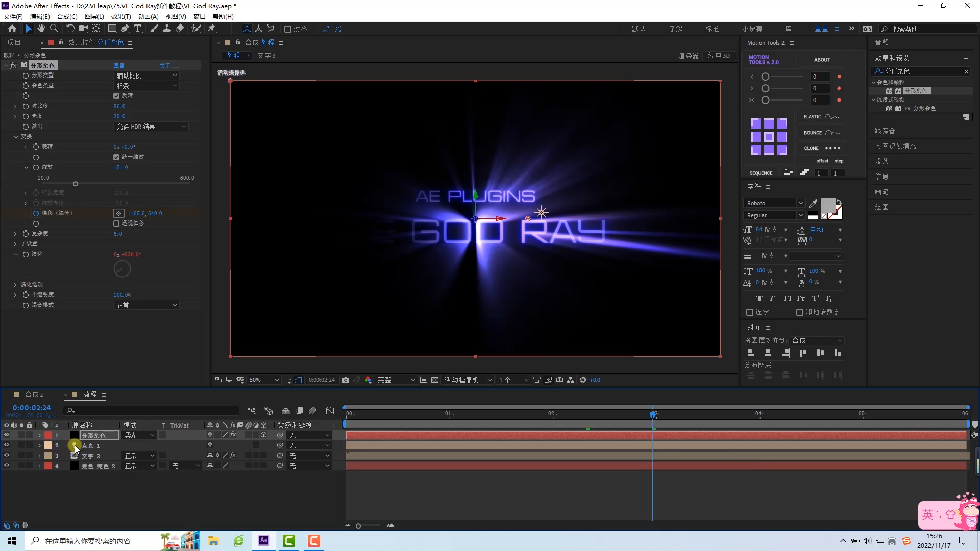Select the Rectangle shape tool
980x551 pixels.
(x=112, y=29)
